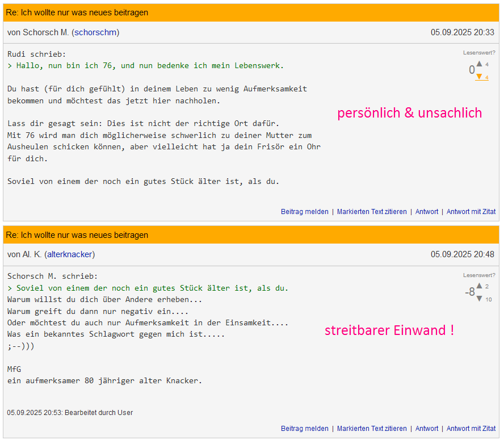The height and width of the screenshot is (440, 504).
Task: Click Markierten Text zitieren in Schorsch's post
Action: [x=372, y=212]
